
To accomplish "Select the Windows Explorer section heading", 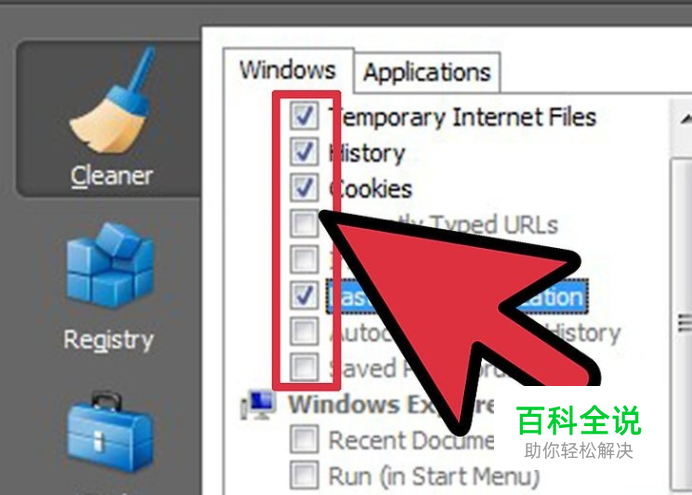I will (x=391, y=404).
